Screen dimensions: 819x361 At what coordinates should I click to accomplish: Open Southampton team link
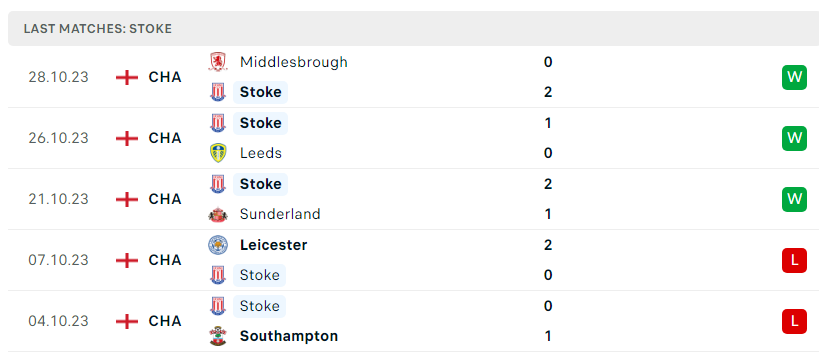click(x=289, y=336)
